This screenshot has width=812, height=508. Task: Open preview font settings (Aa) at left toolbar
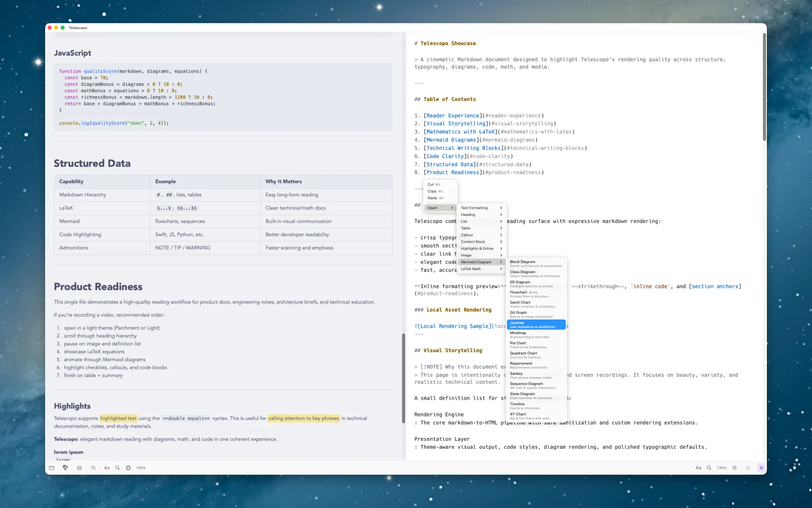(x=107, y=468)
